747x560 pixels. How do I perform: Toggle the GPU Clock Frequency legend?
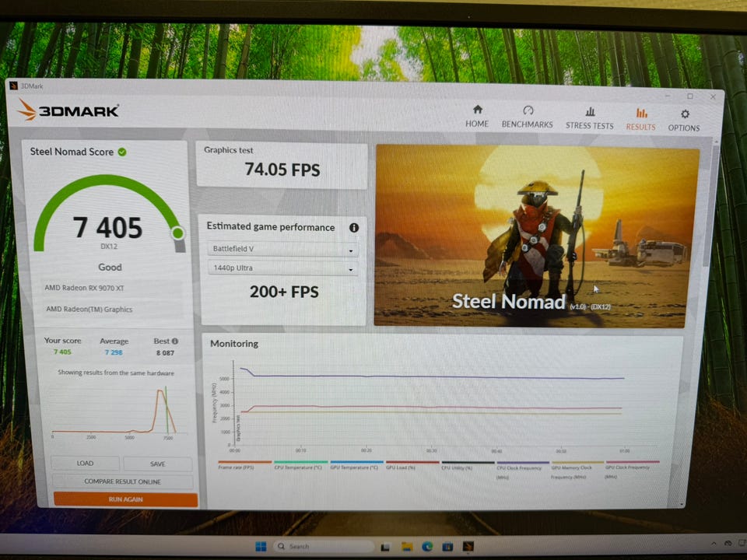(632, 469)
